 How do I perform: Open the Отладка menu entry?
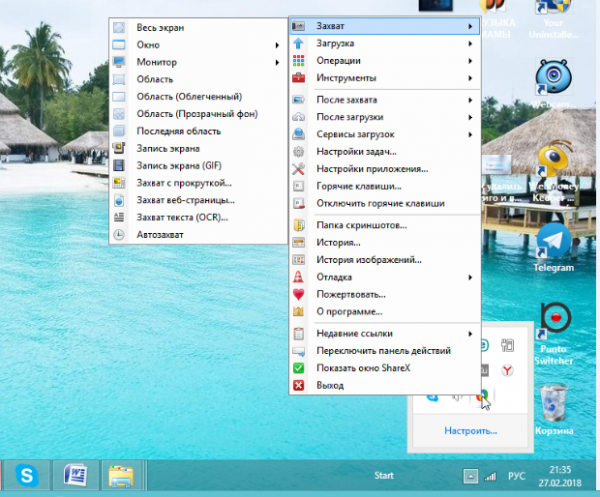click(x=384, y=277)
